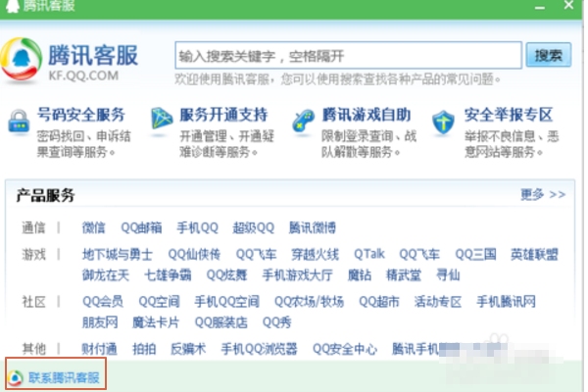The image size is (588, 392).
Task: Click the 通信 category label
Action: 33,227
